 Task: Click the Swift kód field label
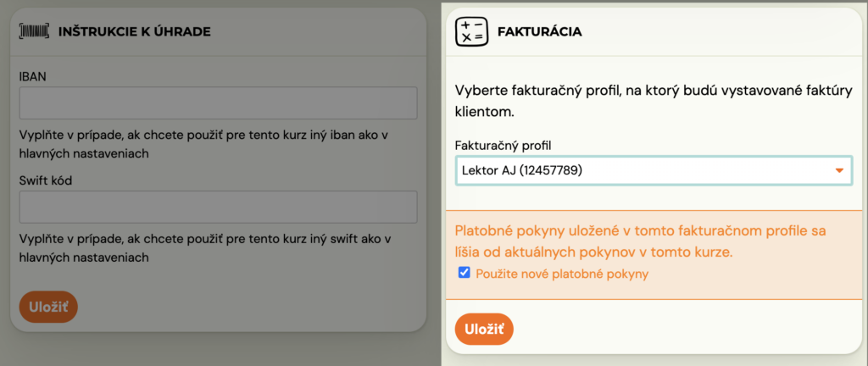coord(47,180)
